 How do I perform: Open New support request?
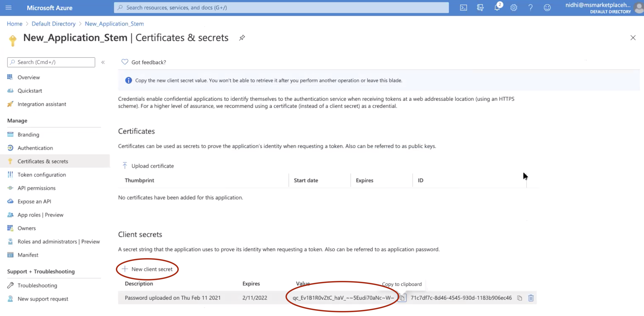pyautogui.click(x=43, y=299)
